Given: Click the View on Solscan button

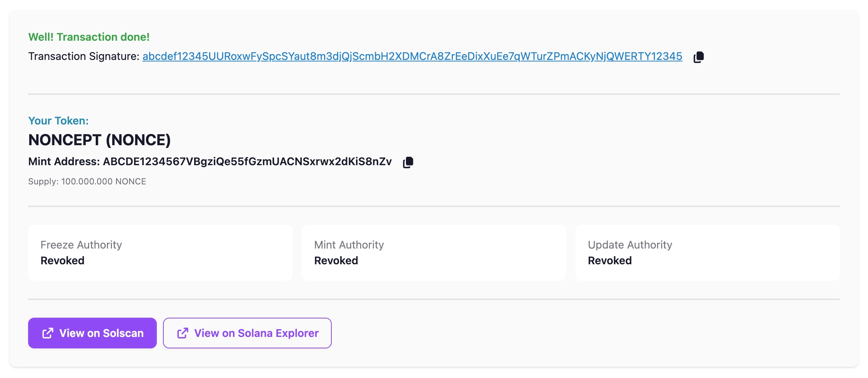Looking at the screenshot, I should [92, 333].
